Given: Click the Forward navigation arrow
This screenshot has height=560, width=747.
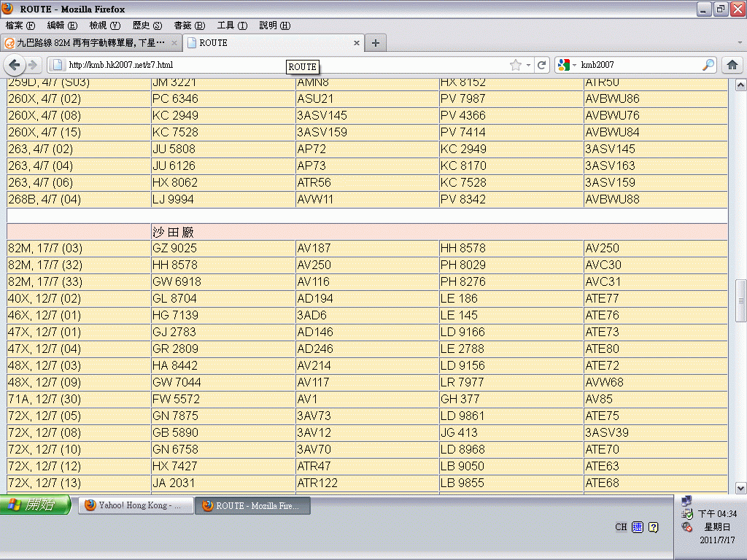Looking at the screenshot, I should (x=33, y=65).
